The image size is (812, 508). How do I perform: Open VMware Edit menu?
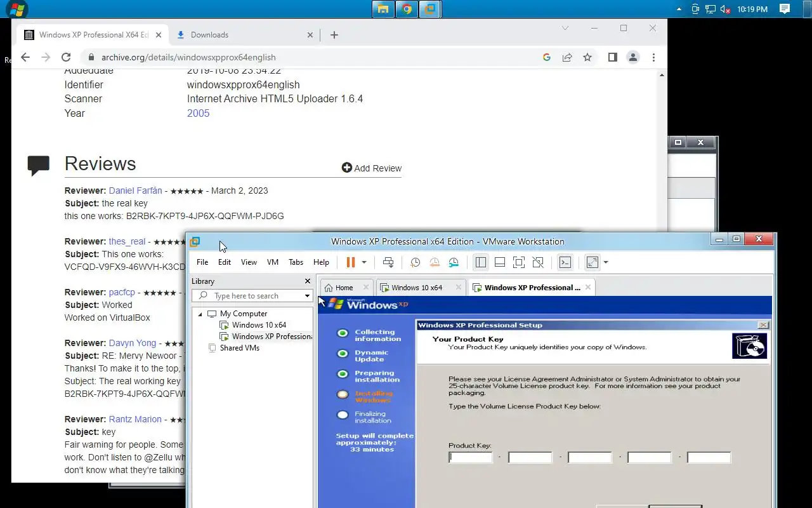tap(225, 262)
